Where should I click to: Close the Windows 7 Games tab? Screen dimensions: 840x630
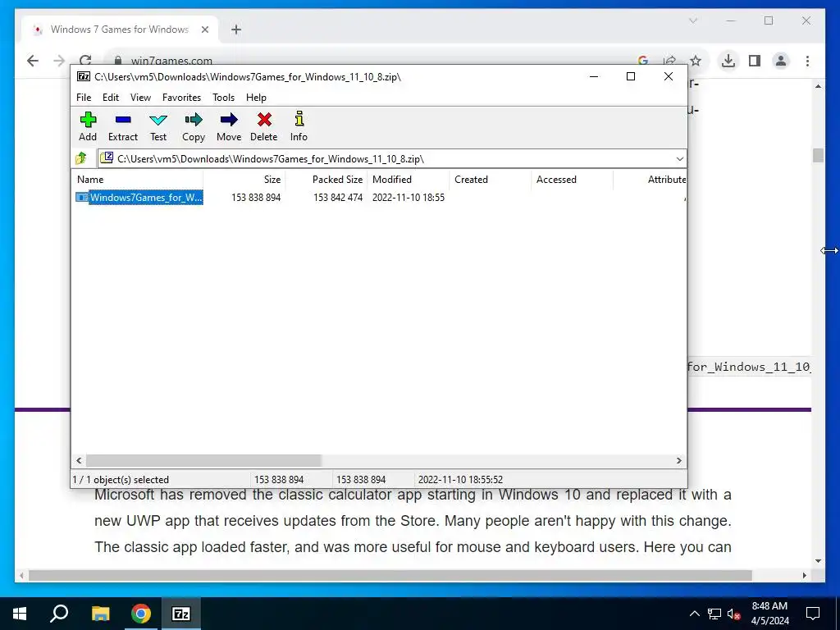(204, 30)
